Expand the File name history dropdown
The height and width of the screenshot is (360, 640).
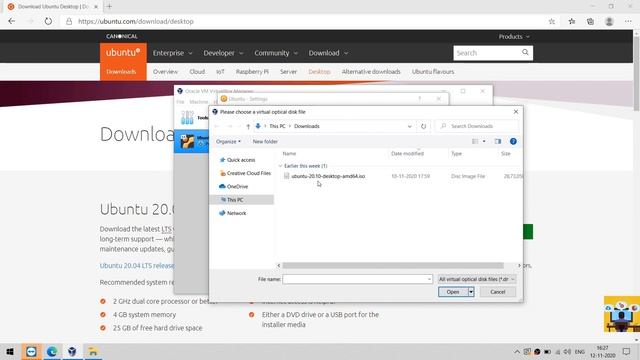point(429,279)
